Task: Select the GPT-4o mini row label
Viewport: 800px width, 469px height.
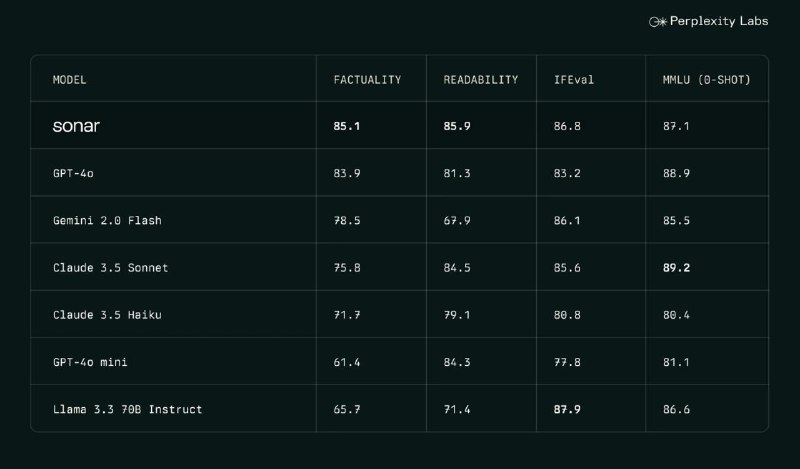Action: pos(90,362)
